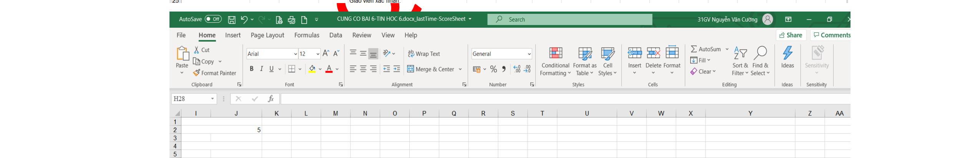Open the Clear dropdown in Editing

703,72
